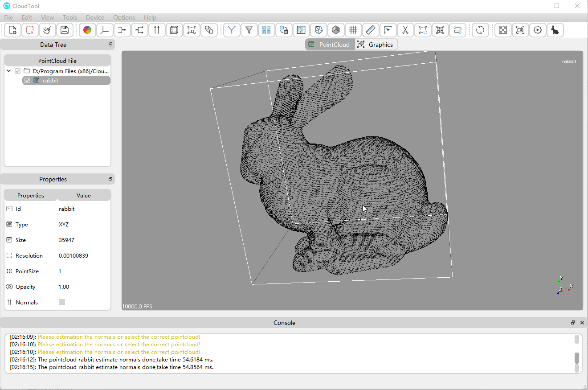Click the funnel filter icon

[x=249, y=30]
